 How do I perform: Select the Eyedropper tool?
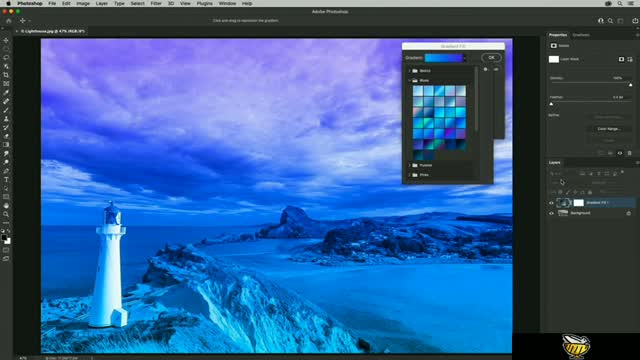6,93
